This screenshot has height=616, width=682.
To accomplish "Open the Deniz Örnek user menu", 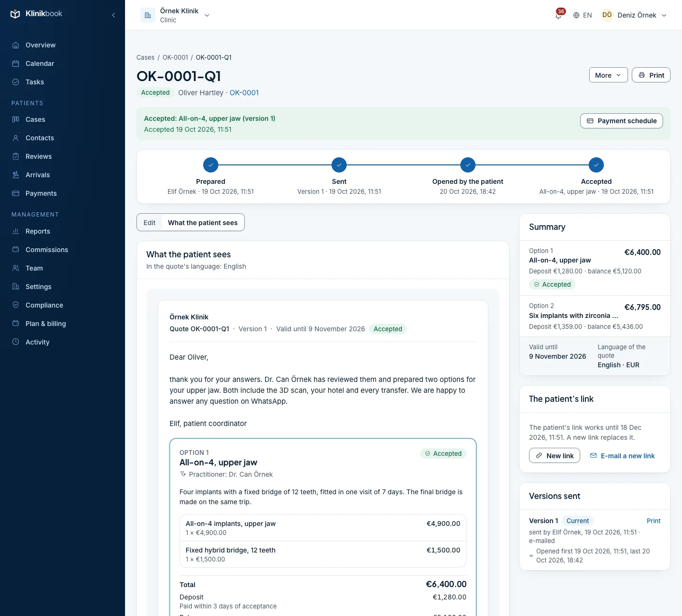I will (x=634, y=15).
